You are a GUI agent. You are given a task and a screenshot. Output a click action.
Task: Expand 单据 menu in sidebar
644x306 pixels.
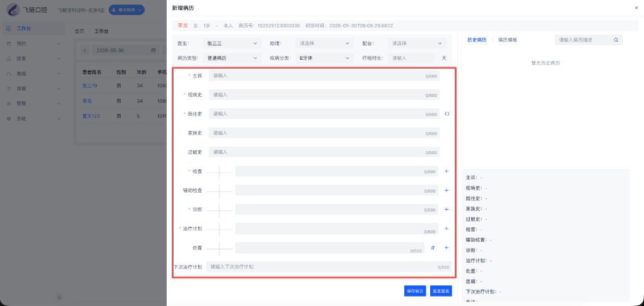(33, 88)
